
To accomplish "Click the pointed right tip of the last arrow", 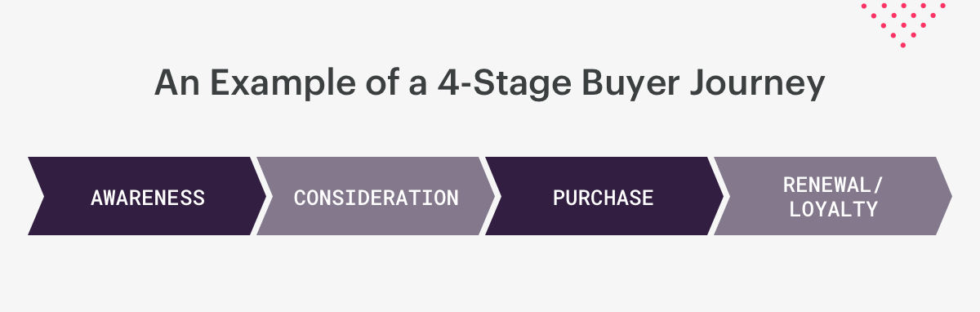I will point(947,196).
